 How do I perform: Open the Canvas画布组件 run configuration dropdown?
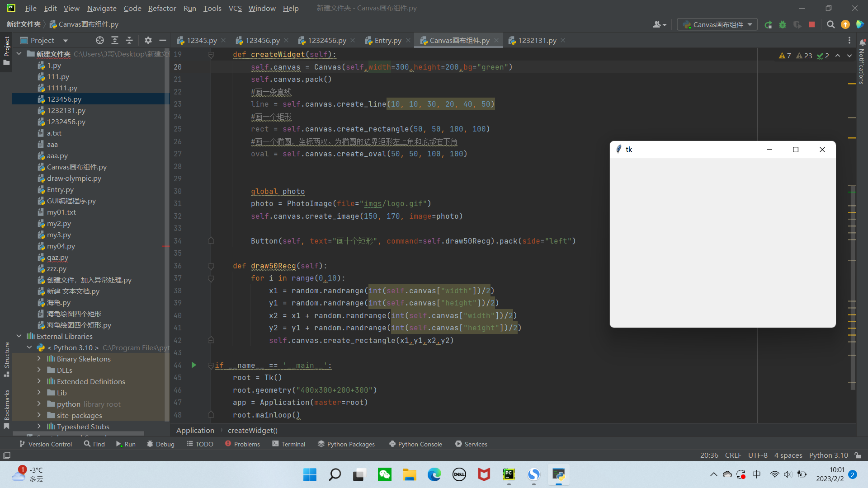coord(717,25)
